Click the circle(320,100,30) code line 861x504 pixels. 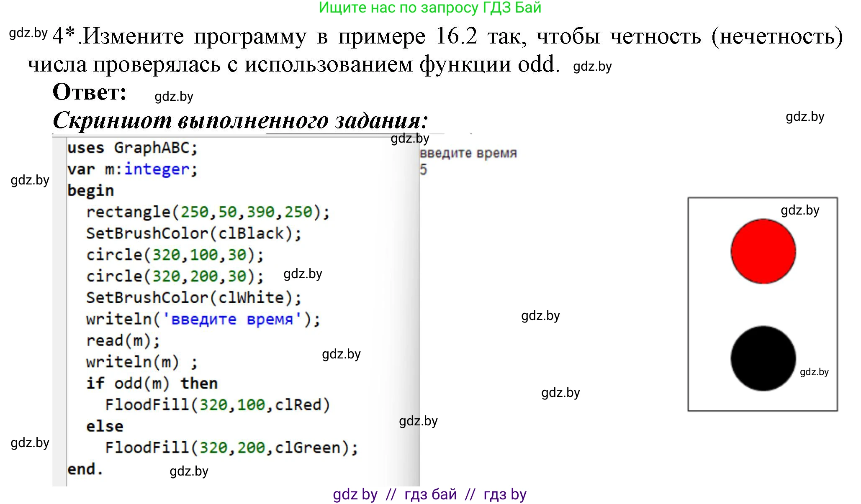(x=175, y=255)
